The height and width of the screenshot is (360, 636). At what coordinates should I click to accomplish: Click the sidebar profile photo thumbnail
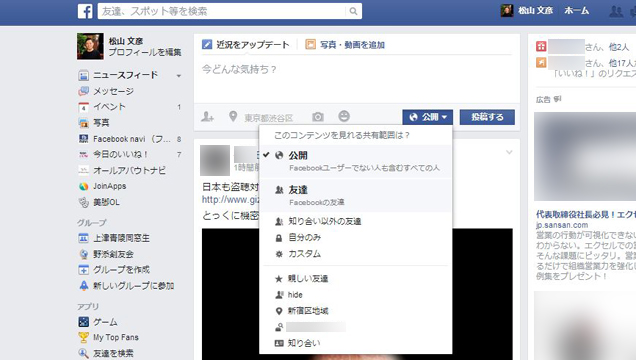click(x=90, y=46)
